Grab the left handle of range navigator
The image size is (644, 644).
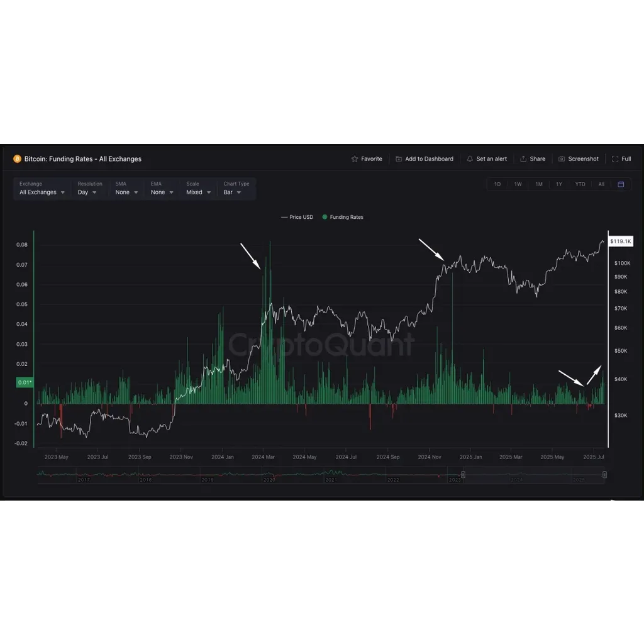(x=463, y=475)
